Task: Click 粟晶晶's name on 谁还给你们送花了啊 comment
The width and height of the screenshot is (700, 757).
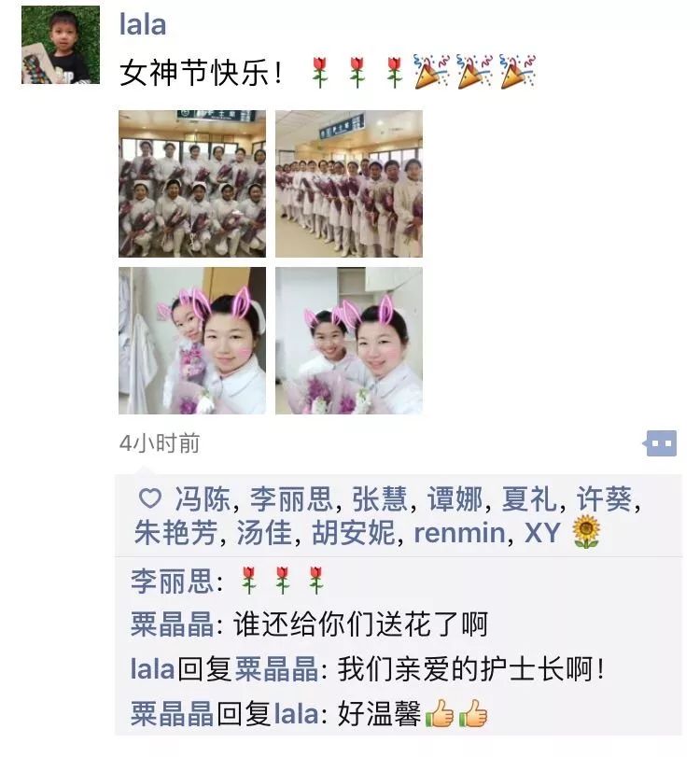Action: click(x=173, y=624)
